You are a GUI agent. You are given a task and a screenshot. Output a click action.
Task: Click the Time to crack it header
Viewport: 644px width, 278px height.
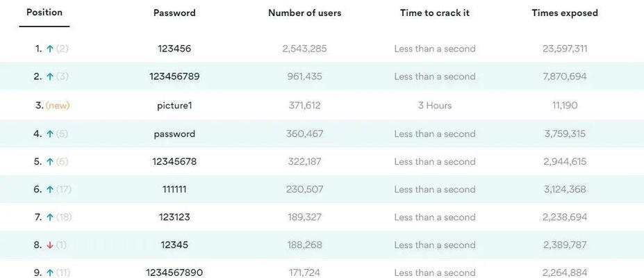coord(434,13)
